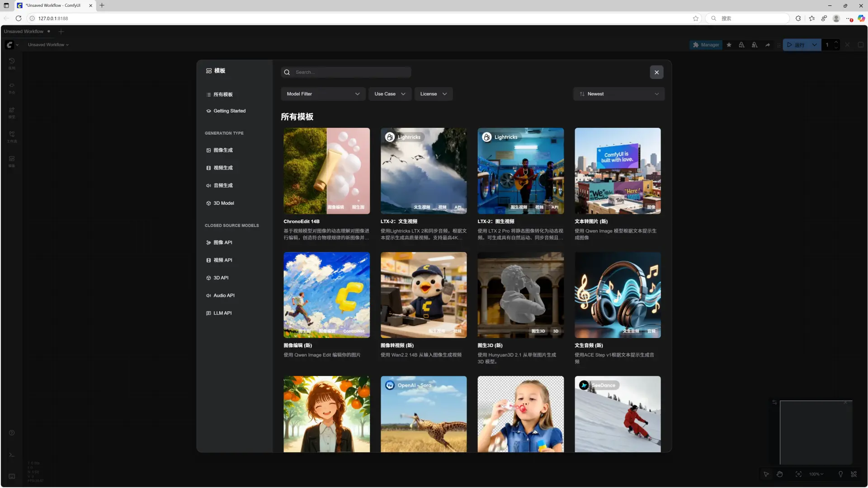Open the Newest sort dropdown
The image size is (868, 488).
(x=618, y=94)
